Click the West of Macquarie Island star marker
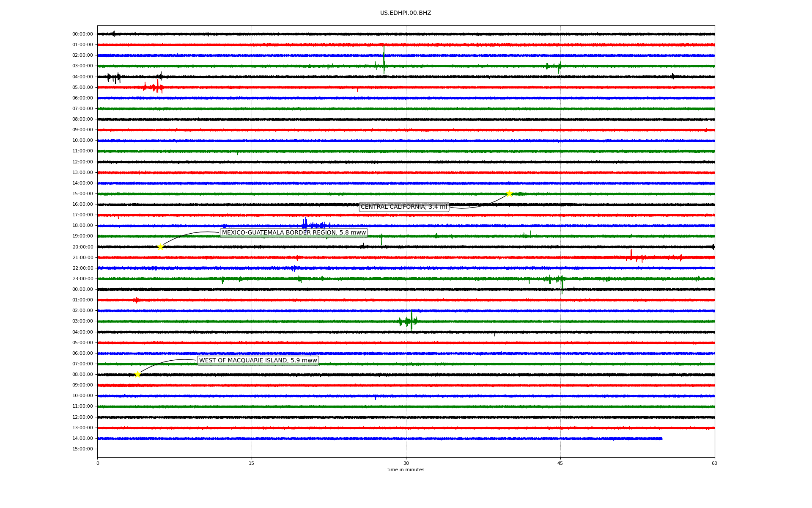Viewport: 812px width, 508px height. click(137, 374)
